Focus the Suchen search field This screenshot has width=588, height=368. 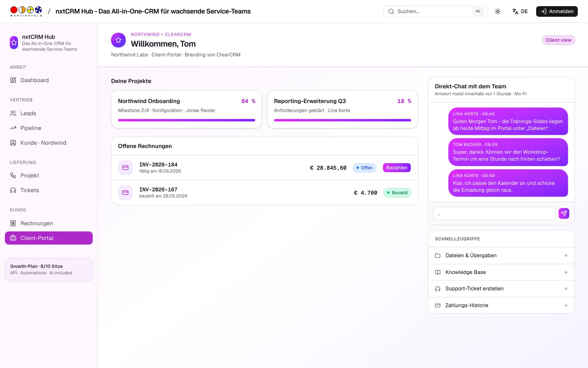click(435, 11)
